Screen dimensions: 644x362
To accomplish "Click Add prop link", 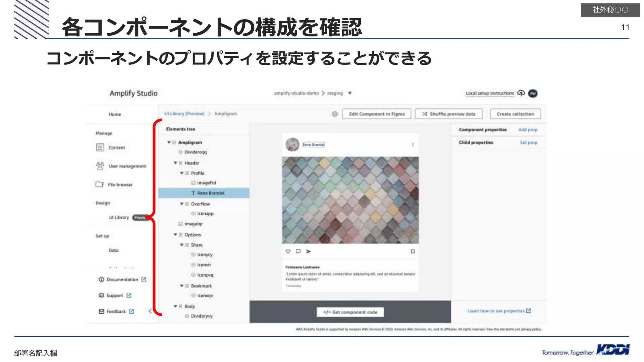I will click(528, 129).
